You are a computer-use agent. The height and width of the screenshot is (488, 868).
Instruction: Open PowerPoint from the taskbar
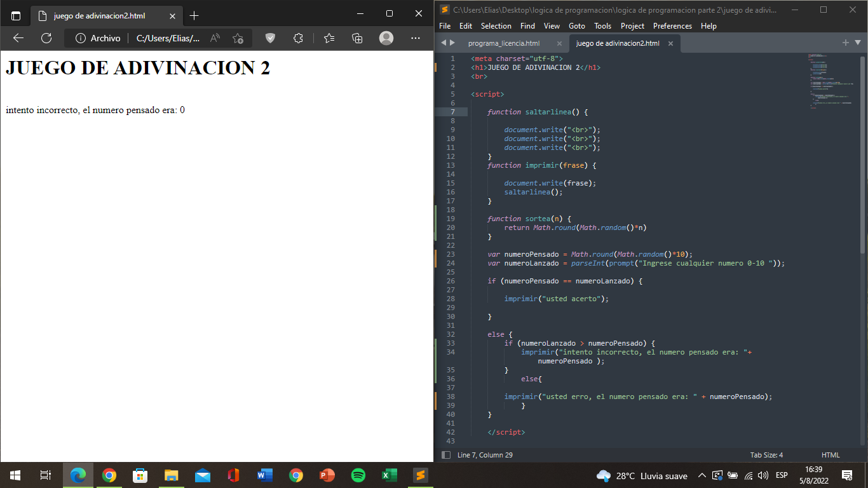[x=327, y=475]
